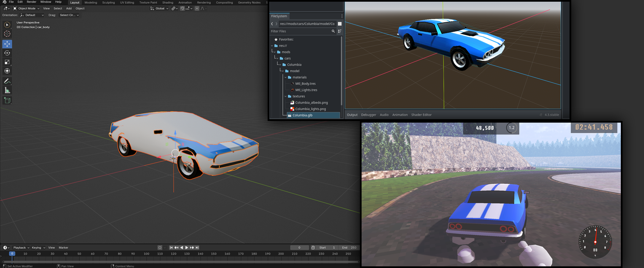
Task: Open the Global transform orientation dropdown
Action: point(159,8)
